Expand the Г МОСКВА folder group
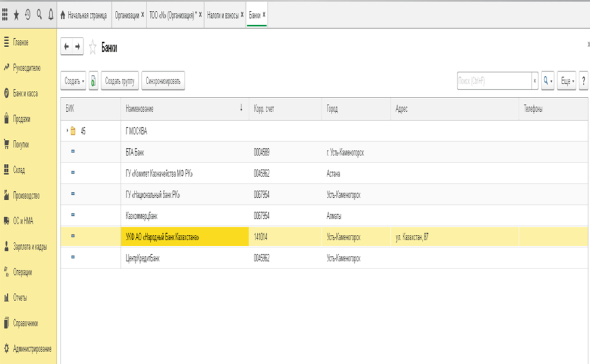The width and height of the screenshot is (590, 364). 67,131
